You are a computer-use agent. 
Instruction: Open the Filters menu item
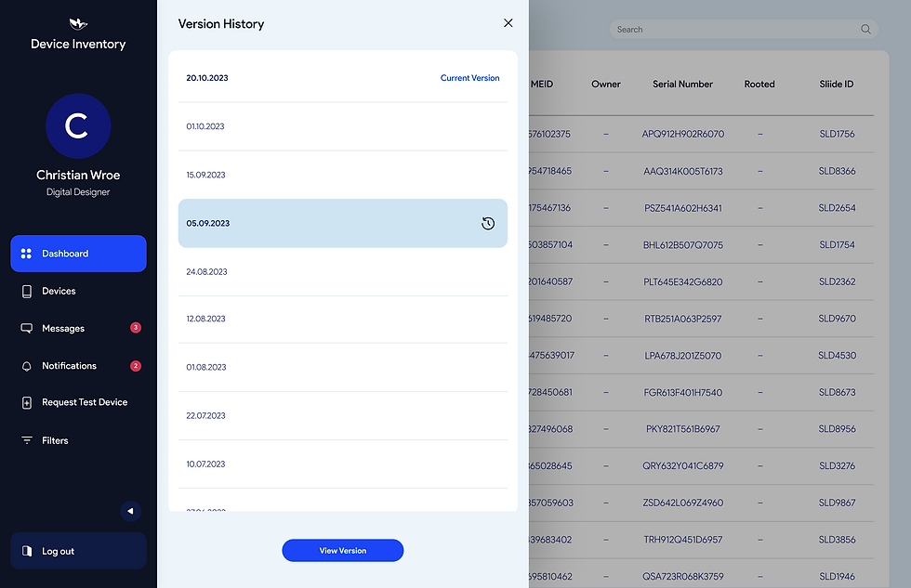55,440
